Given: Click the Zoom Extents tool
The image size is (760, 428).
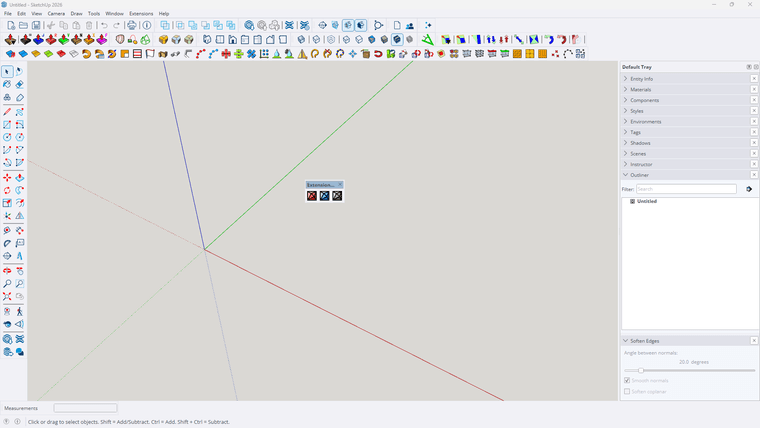Looking at the screenshot, I should (x=7, y=296).
